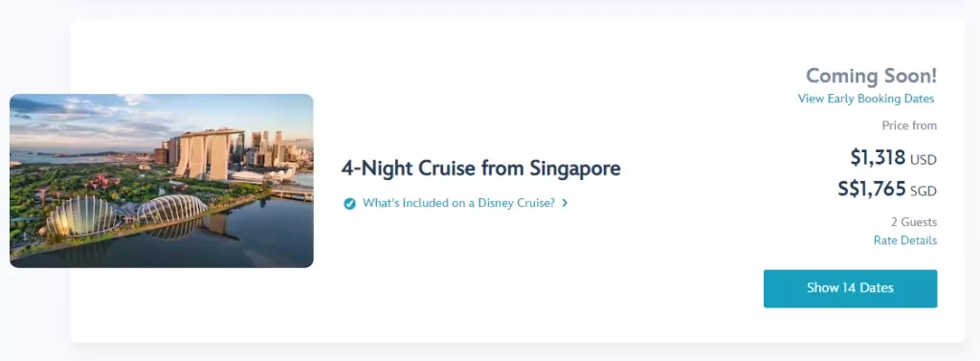Open What's Included on a Disney Cruise link
The image size is (980, 361).
pos(458,203)
